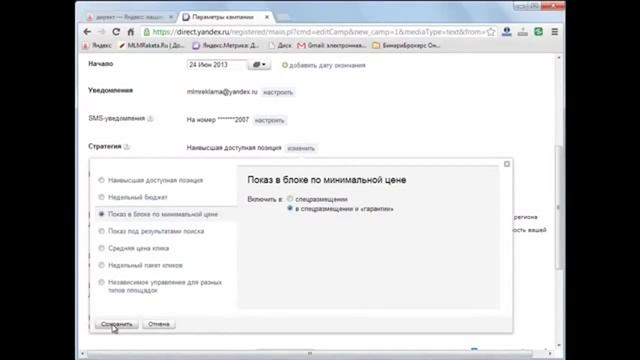The height and width of the screenshot is (360, 640).
Task: Select Наивысшая доступная позиция radio option
Action: click(101, 180)
